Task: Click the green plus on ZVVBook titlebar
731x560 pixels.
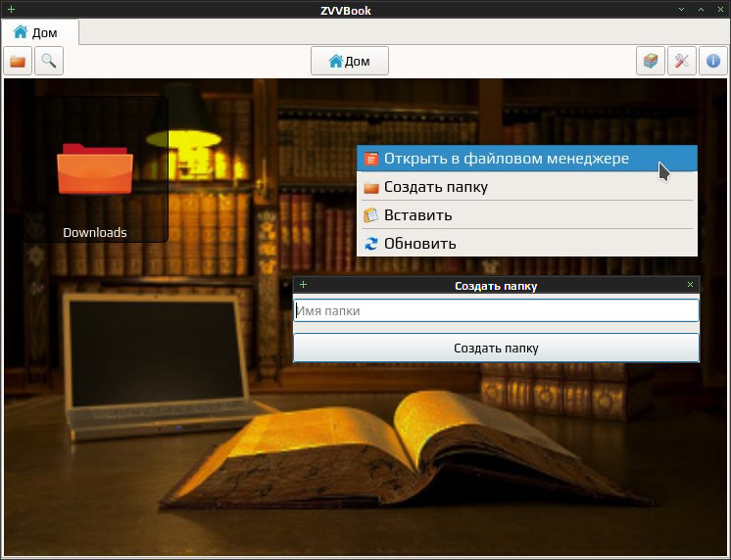Action: click(11, 10)
